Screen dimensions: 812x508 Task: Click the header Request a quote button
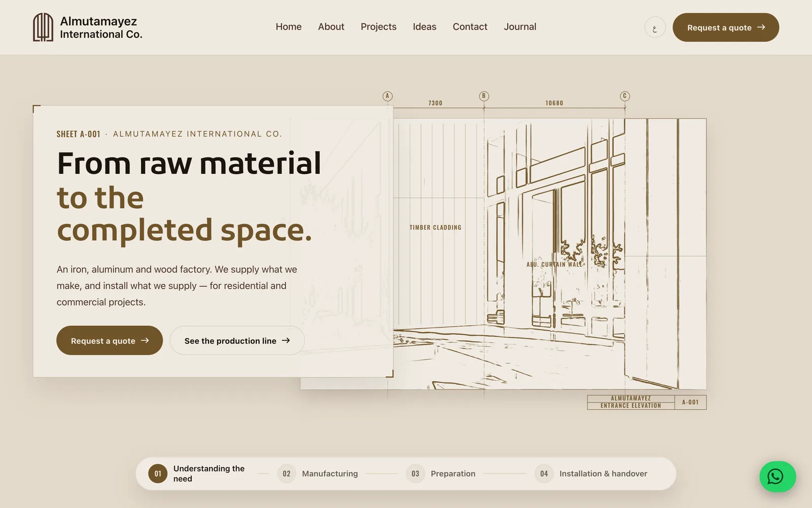click(x=726, y=27)
